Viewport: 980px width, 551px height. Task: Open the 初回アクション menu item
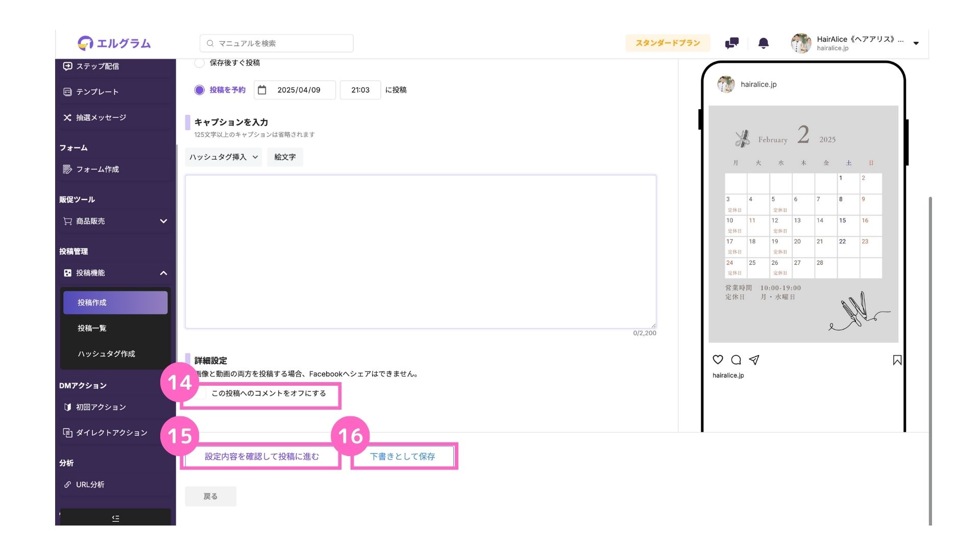115,407
